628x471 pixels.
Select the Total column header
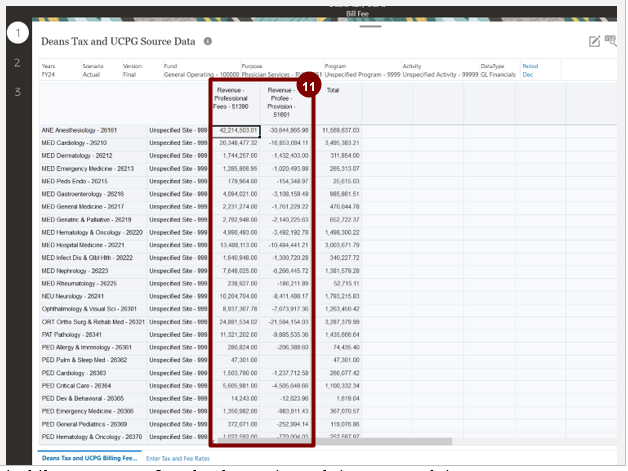click(332, 90)
